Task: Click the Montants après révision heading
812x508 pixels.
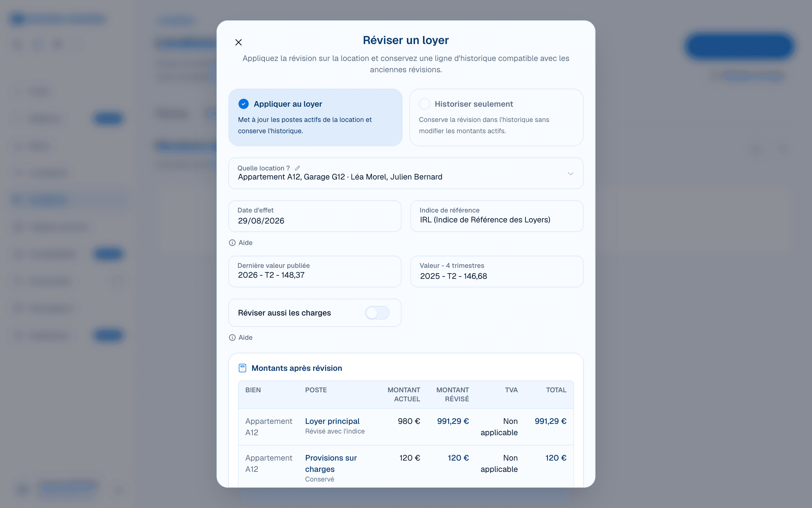Action: [297, 368]
